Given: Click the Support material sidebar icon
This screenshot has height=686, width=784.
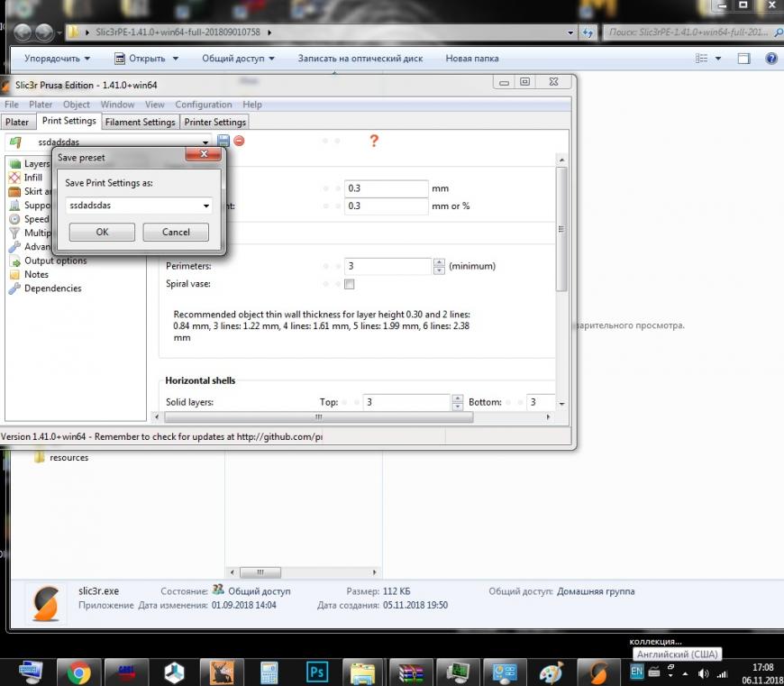Looking at the screenshot, I should (x=15, y=205).
